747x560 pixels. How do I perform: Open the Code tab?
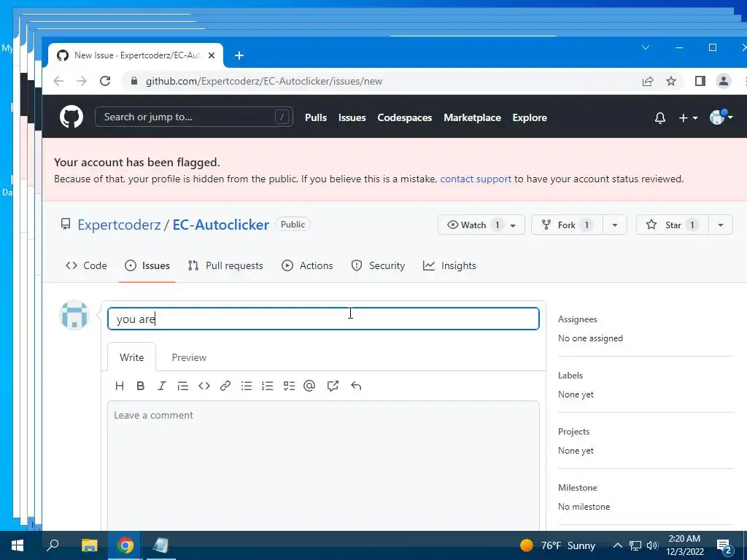[86, 265]
